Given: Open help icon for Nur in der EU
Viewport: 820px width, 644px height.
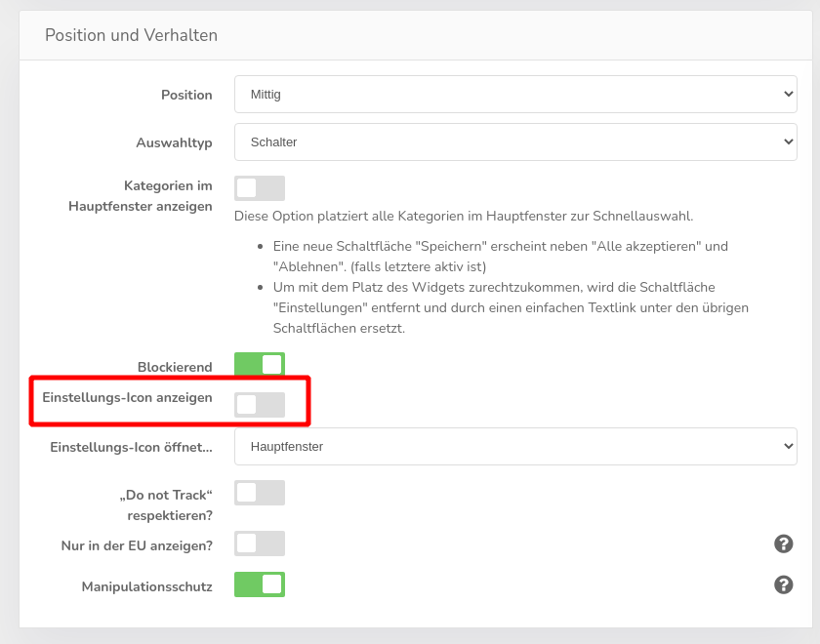Looking at the screenshot, I should pyautogui.click(x=783, y=543).
